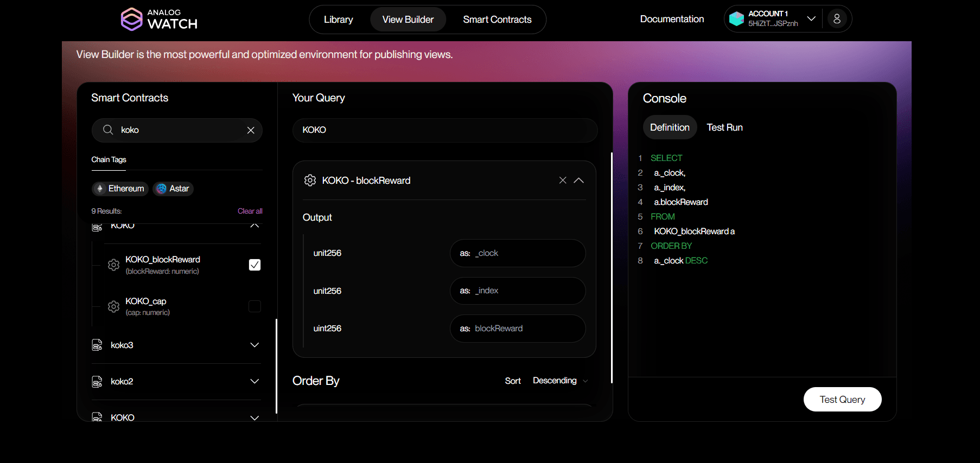Screen dimensions: 980x463
Task: Open the account selector dropdown arrow
Action: 811,19
